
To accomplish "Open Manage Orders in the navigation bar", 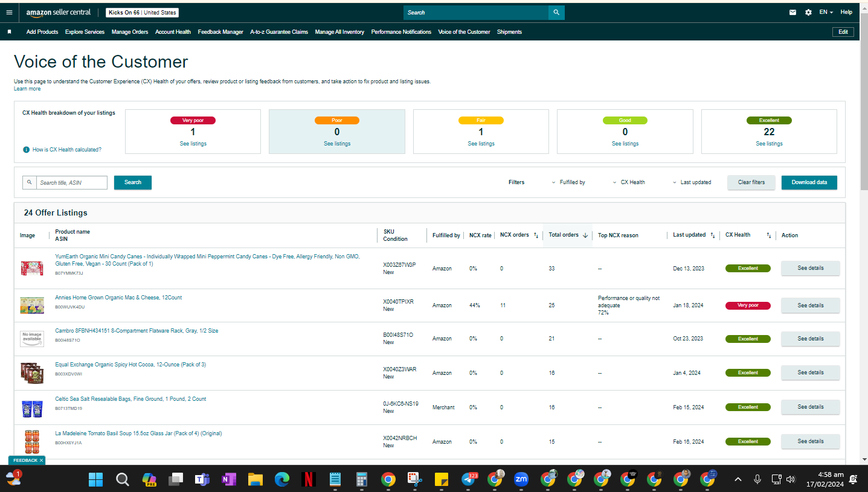I will [130, 32].
